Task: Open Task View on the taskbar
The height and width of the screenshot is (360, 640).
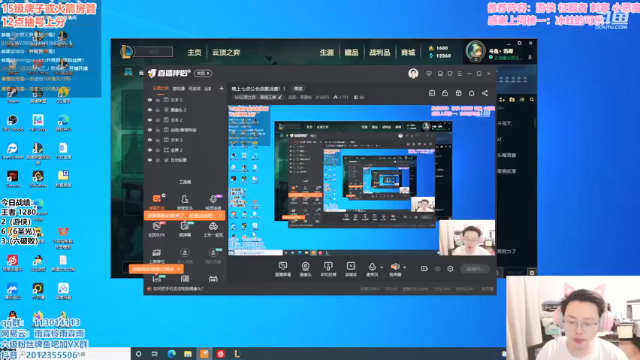Action: coord(155,354)
